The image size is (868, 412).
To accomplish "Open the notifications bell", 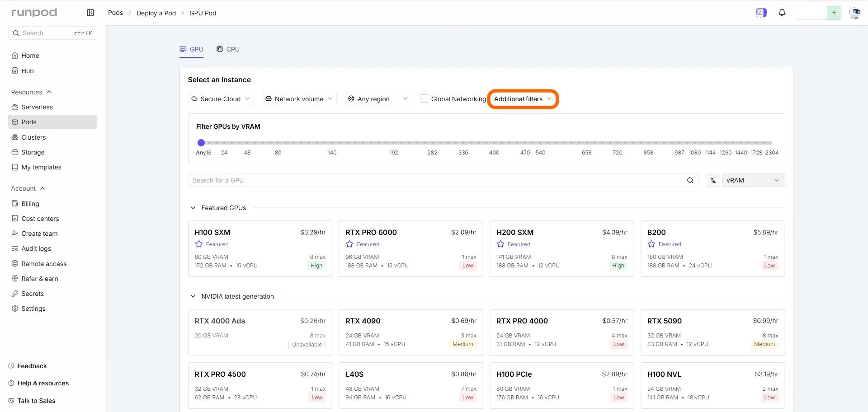I will pyautogui.click(x=782, y=13).
